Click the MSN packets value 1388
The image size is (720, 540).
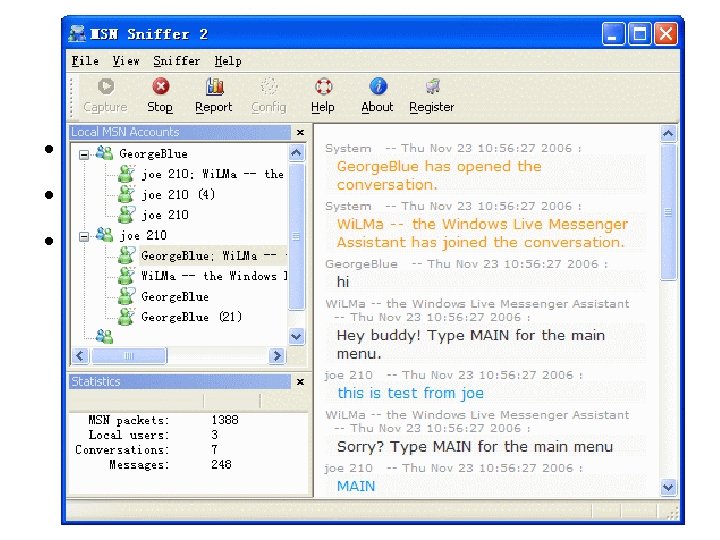[225, 420]
